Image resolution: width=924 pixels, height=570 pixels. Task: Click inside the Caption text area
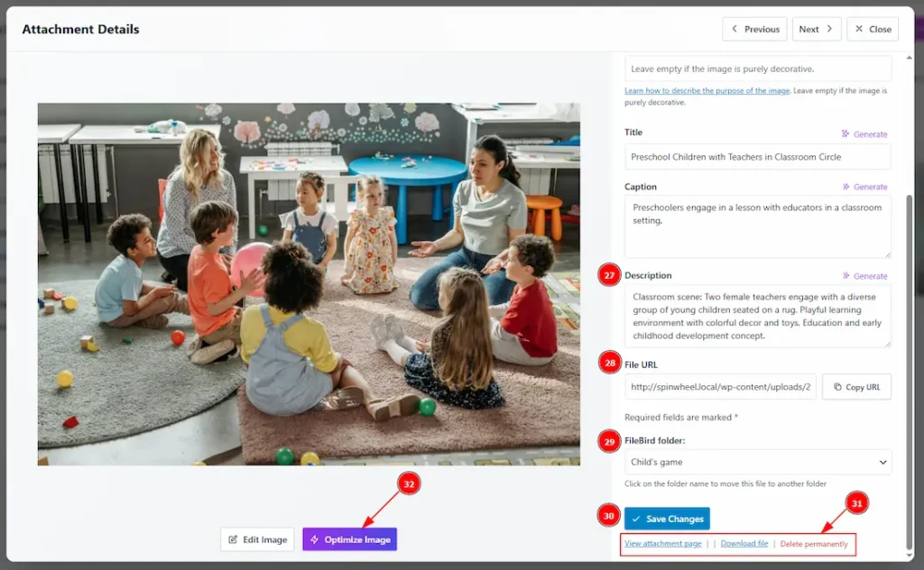click(758, 226)
